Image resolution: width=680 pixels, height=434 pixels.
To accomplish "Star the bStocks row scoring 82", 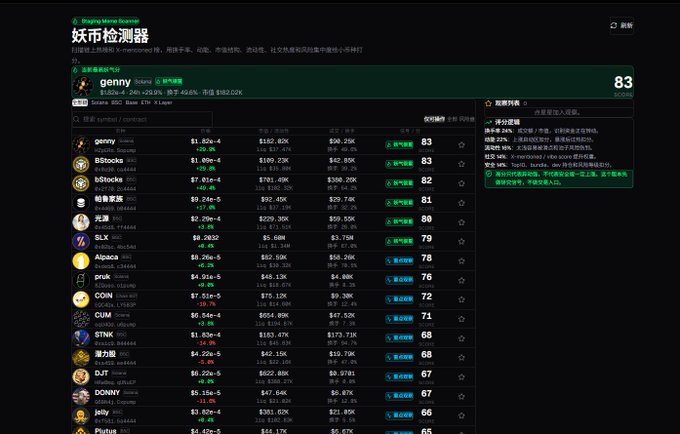I will 461,183.
